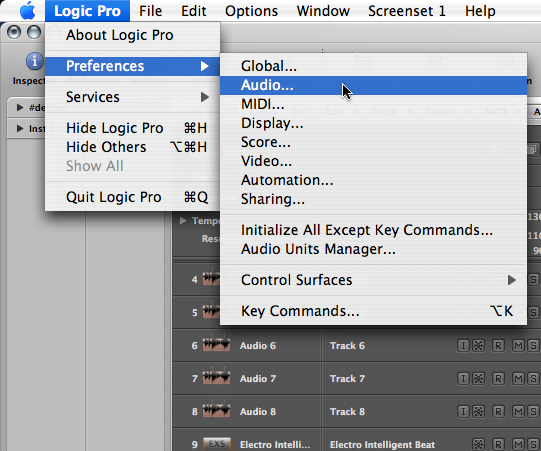Open the File menu
This screenshot has width=541, height=451.
(x=150, y=11)
